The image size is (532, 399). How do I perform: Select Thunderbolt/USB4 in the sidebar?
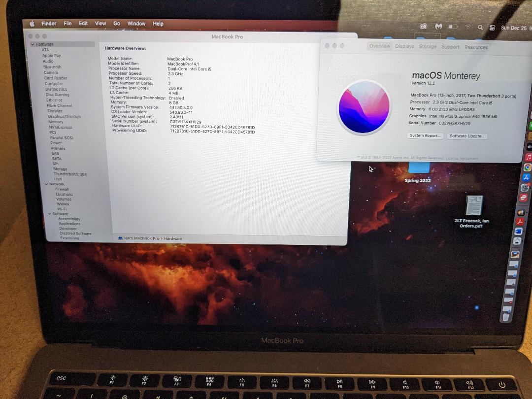click(70, 174)
